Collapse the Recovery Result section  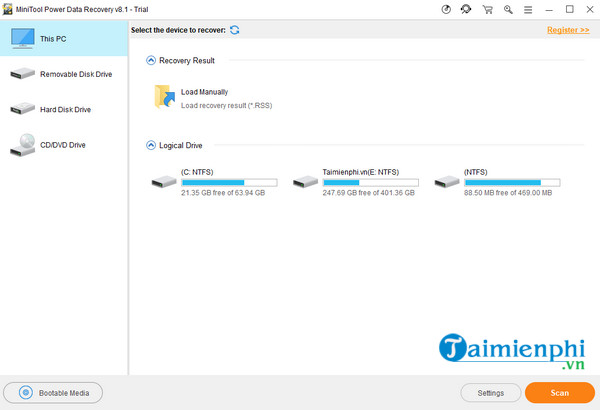(x=151, y=61)
